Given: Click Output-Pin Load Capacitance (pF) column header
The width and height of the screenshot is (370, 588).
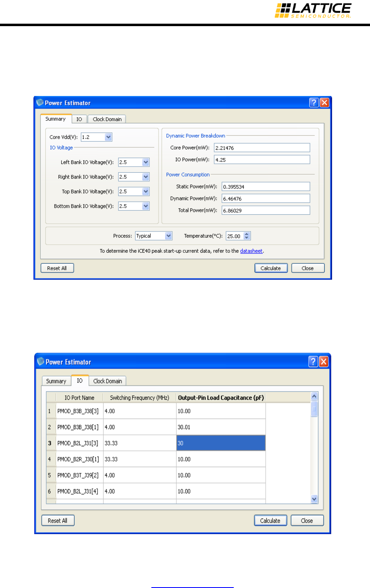Looking at the screenshot, I should click(x=221, y=398).
